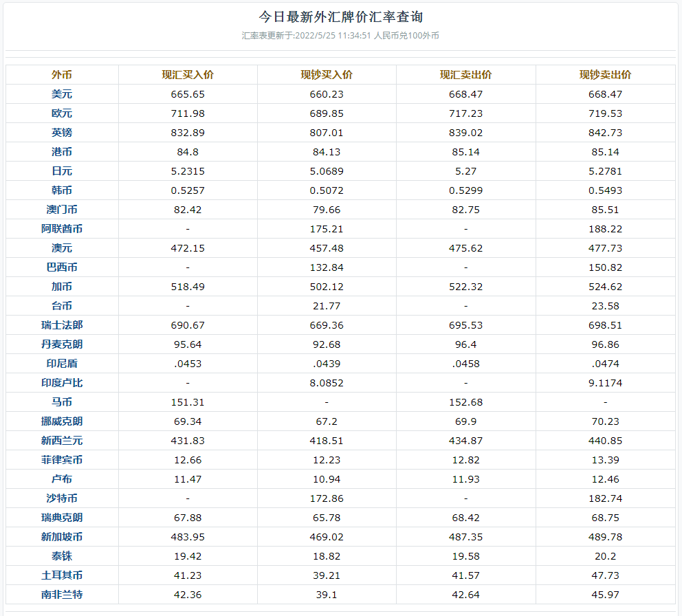This screenshot has width=682, height=616.
Task: Open the 马币 currency link
Action: pos(62,402)
